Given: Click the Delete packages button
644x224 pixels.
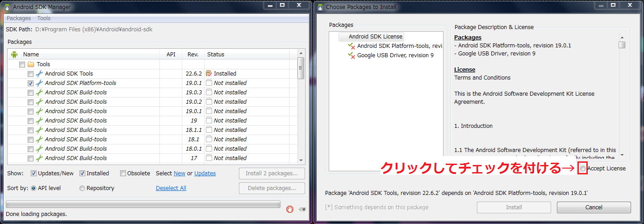Looking at the screenshot, I should pyautogui.click(x=272, y=188).
